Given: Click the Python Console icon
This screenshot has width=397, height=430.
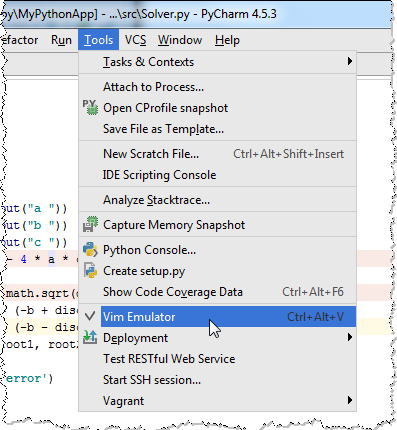Looking at the screenshot, I should (x=90, y=250).
